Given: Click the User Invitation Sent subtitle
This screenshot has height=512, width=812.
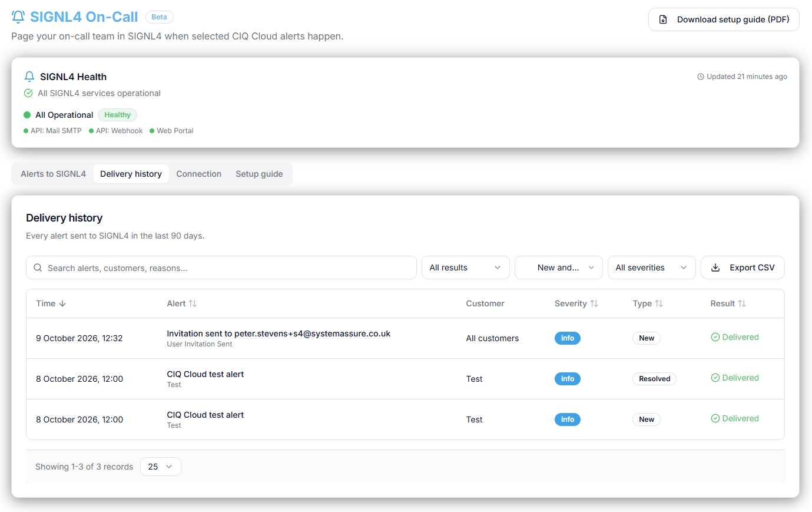Looking at the screenshot, I should (x=200, y=344).
